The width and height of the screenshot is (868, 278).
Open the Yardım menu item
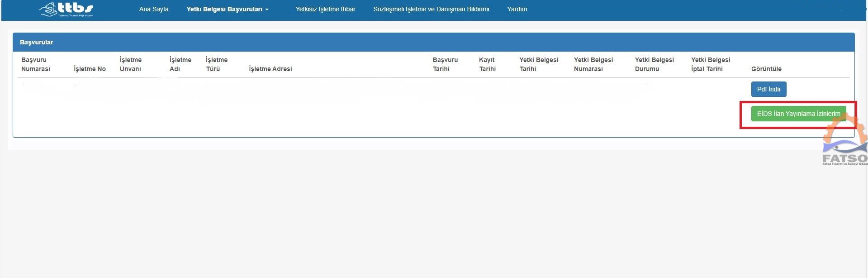517,9
